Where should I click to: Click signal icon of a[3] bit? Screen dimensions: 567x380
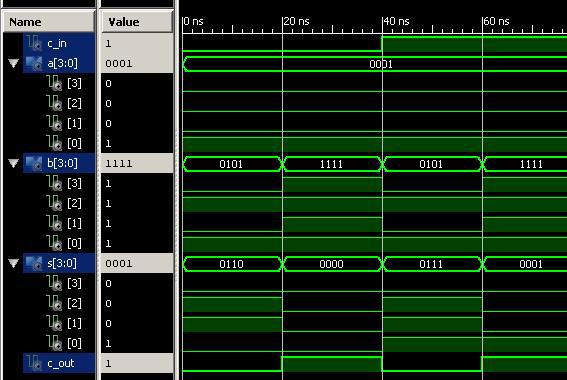(55, 84)
